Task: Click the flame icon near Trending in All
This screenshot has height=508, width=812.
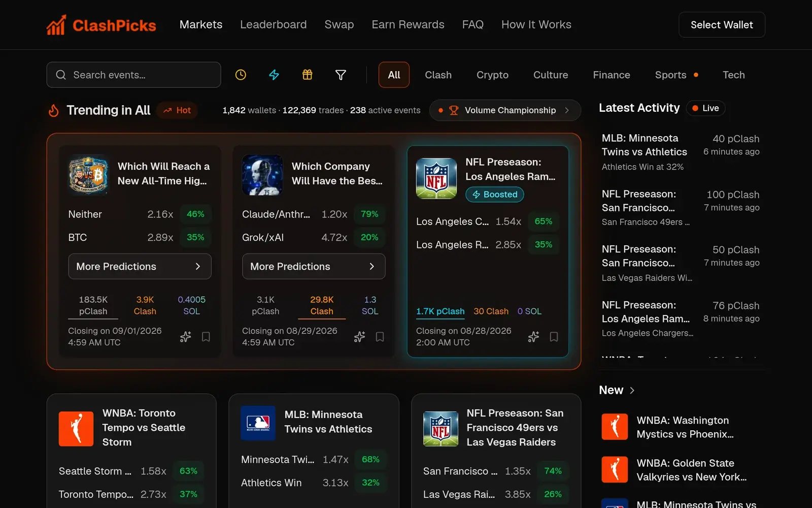Action: tap(54, 110)
